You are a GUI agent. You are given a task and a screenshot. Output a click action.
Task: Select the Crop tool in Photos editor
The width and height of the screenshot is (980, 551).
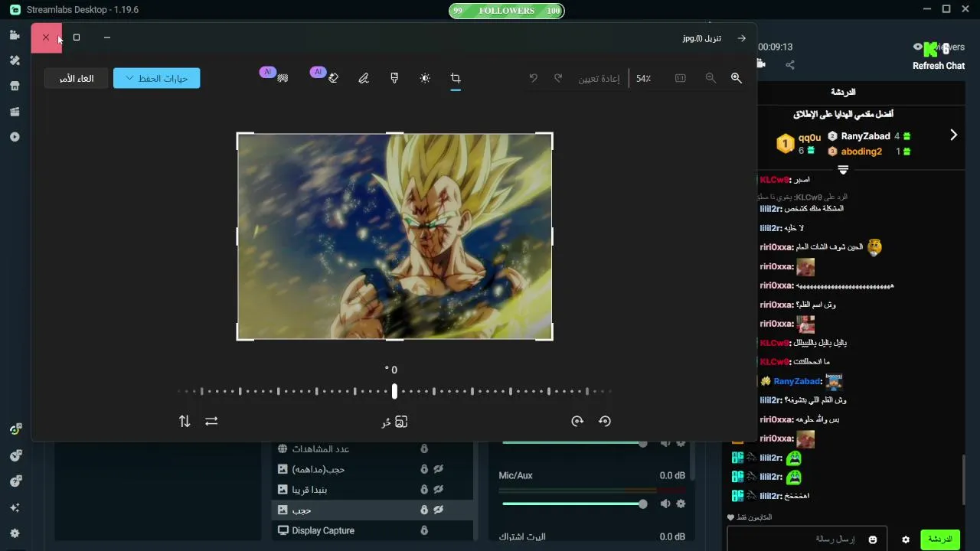tap(456, 78)
